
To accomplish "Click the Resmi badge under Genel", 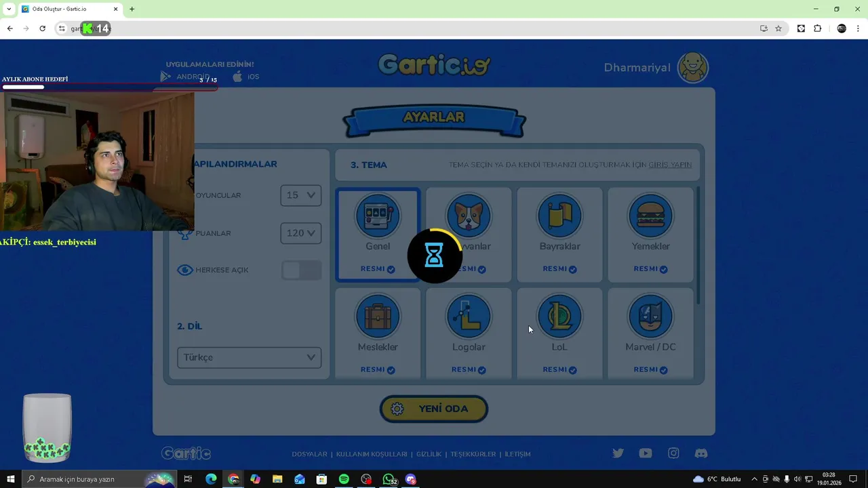I will [x=378, y=269].
